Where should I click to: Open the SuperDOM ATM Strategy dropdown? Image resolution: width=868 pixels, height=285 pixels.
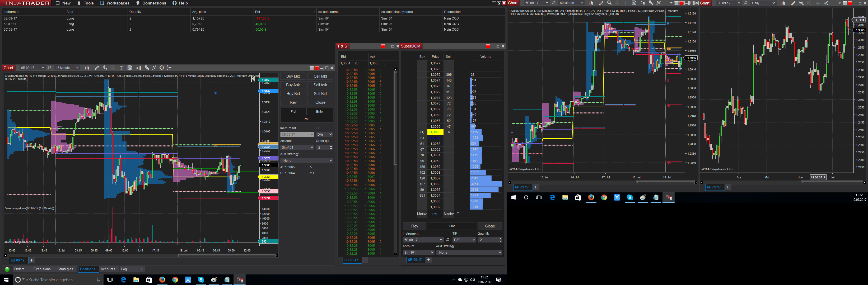[469, 252]
